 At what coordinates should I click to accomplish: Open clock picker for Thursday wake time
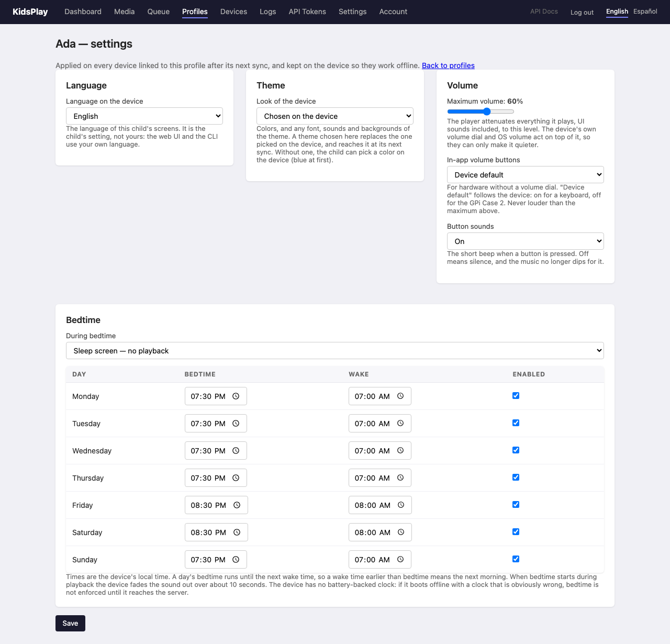(x=400, y=478)
